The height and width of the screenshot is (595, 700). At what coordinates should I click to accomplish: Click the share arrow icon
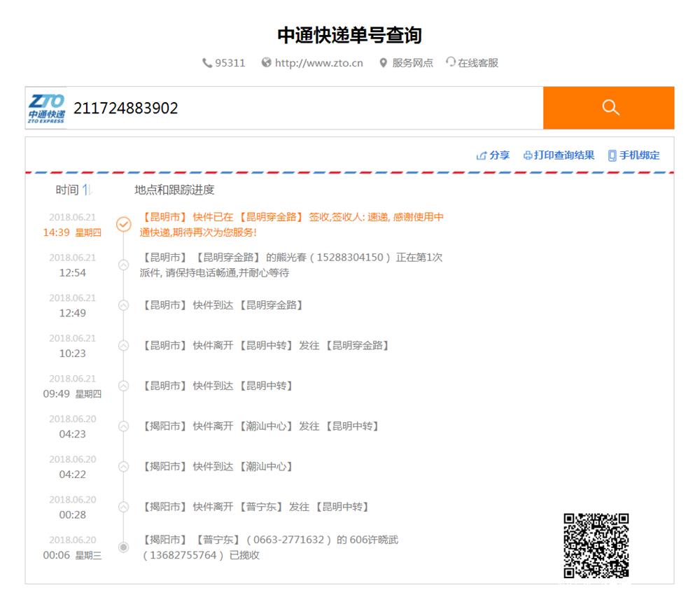pos(482,156)
